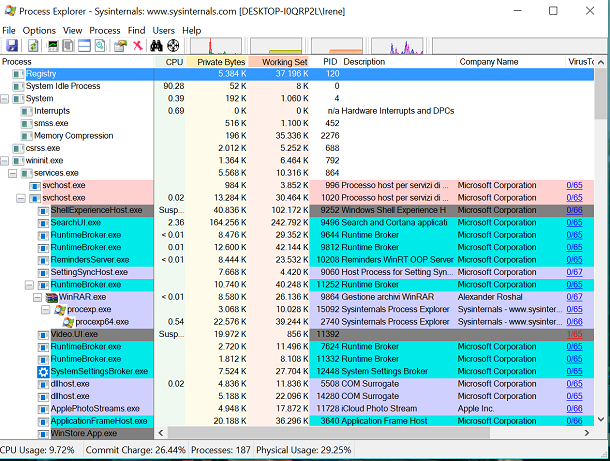Open the process Properties toolbar icon
Image resolution: width=610 pixels, height=461 pixels.
tap(120, 46)
